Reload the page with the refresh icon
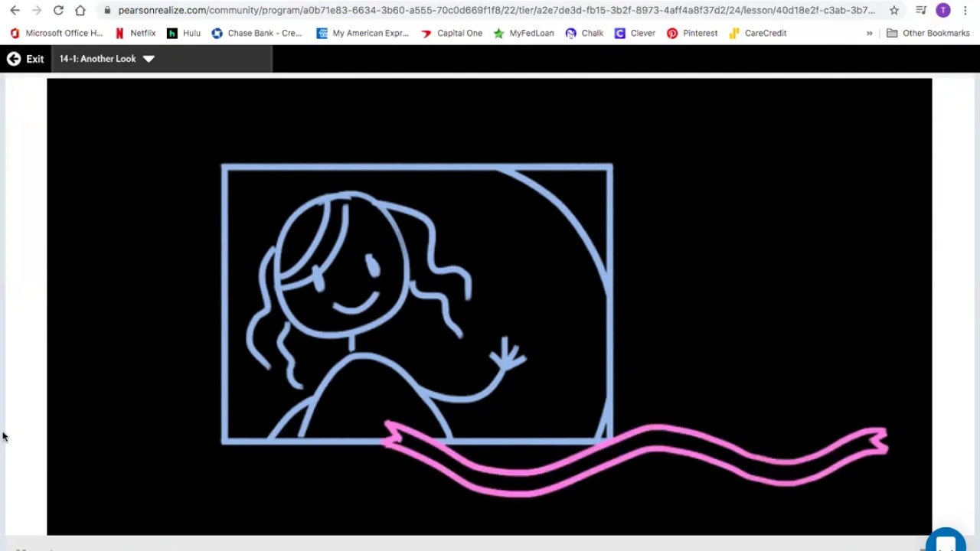Image resolution: width=980 pixels, height=551 pixels. point(58,10)
